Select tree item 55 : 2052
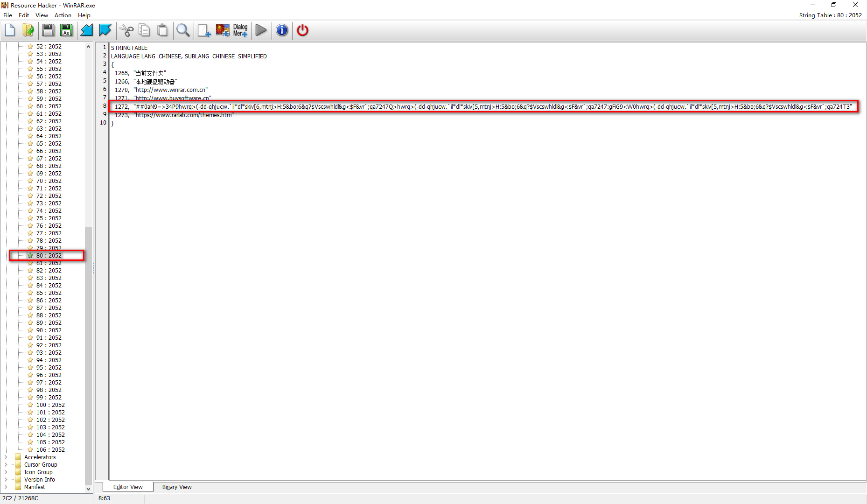This screenshot has height=504, width=867. click(49, 69)
